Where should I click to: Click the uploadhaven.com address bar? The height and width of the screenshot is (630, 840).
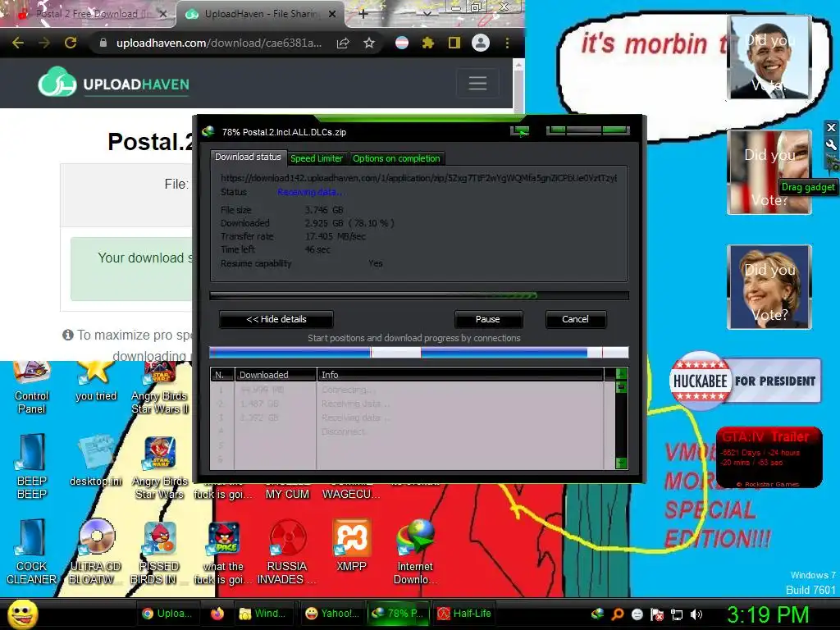219,43
